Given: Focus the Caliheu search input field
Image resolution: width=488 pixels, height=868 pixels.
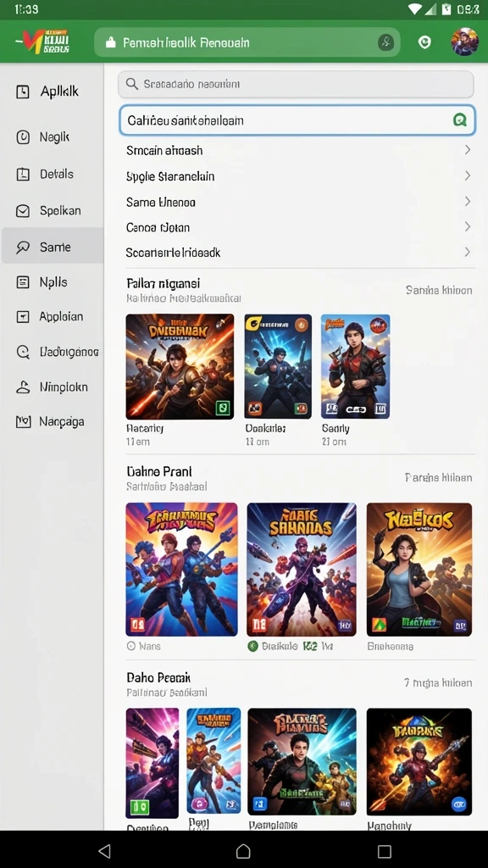Looking at the screenshot, I should pos(297,120).
